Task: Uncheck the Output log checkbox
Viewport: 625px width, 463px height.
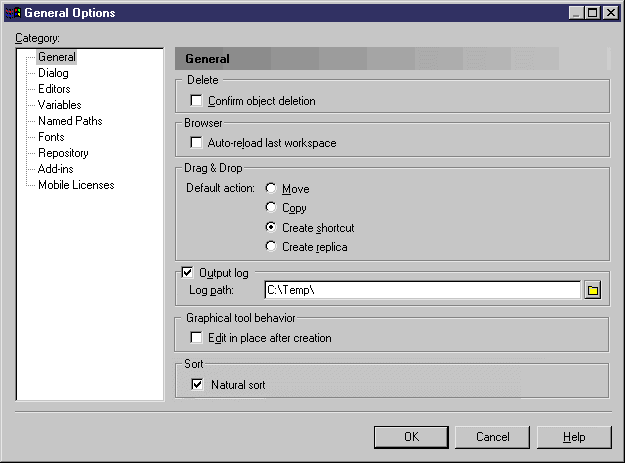Action: (x=187, y=272)
